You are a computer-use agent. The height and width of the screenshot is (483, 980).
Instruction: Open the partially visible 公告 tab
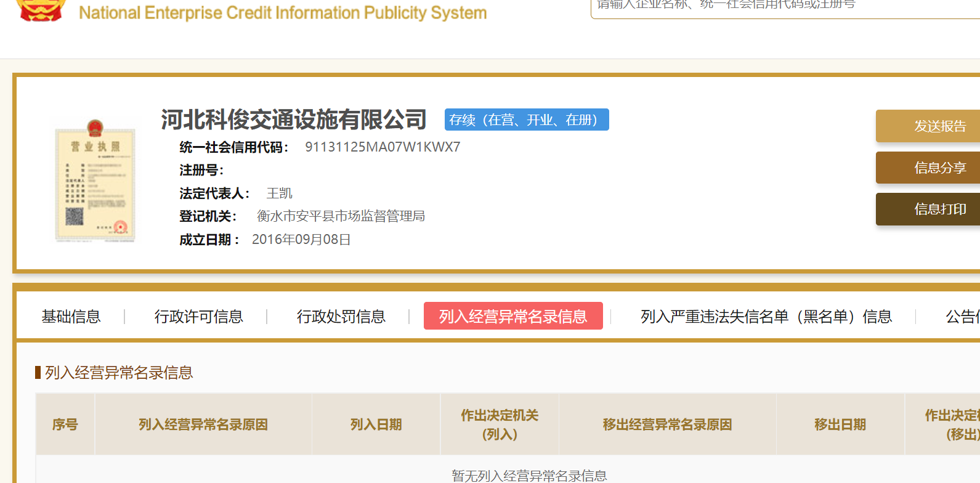(962, 317)
